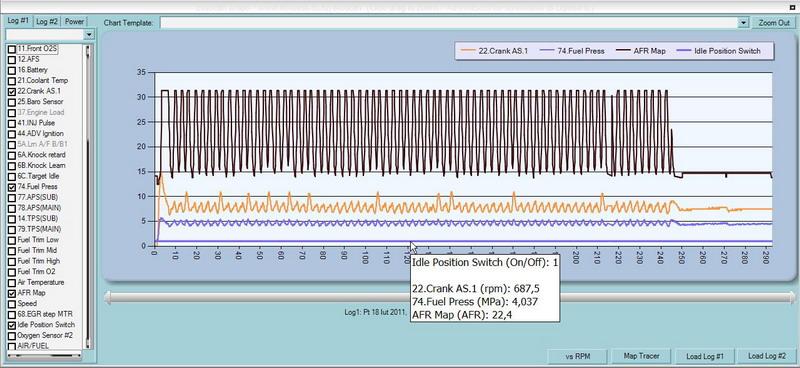Click the Idle Position Switch legend entry
800x368 pixels.
pyautogui.click(x=718, y=51)
